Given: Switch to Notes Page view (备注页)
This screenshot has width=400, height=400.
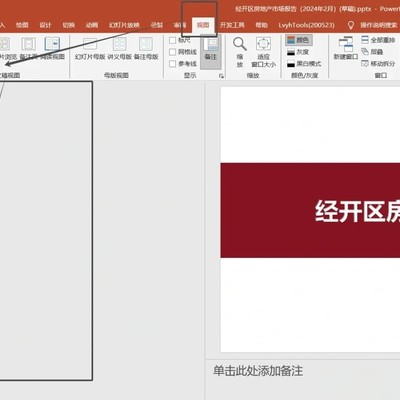Looking at the screenshot, I should [28, 49].
